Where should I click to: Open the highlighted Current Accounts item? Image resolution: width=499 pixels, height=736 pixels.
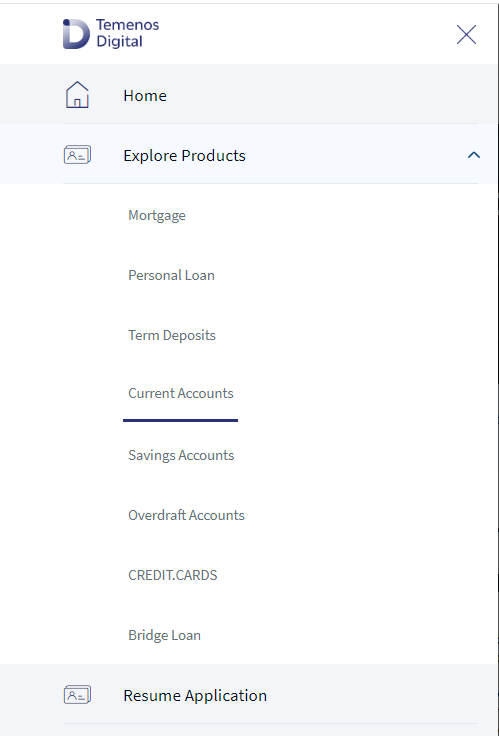181,393
